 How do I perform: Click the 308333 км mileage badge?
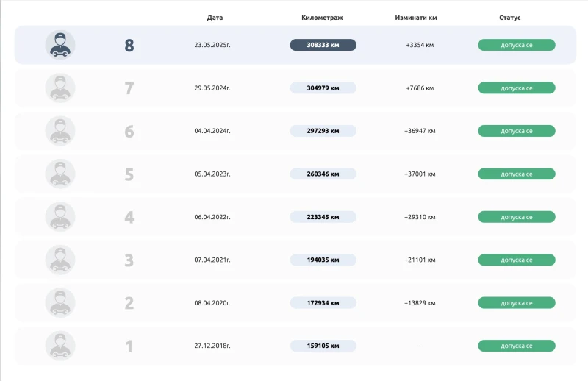(323, 45)
